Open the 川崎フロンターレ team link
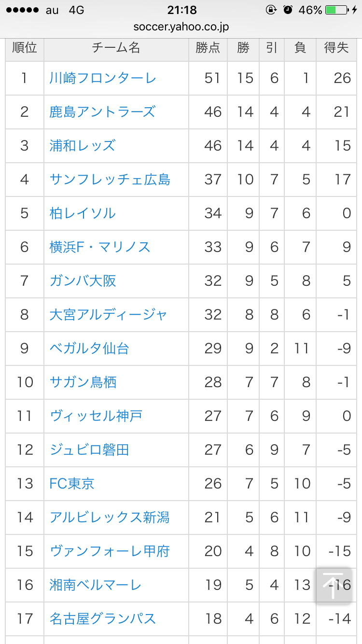 point(103,78)
